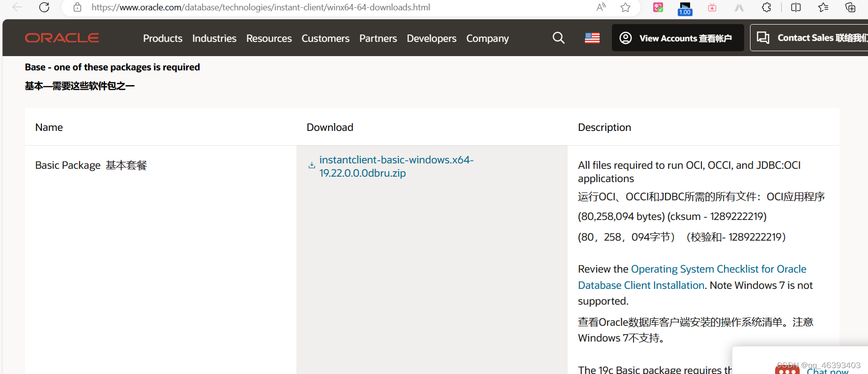Add page to favorites star icon

click(625, 7)
